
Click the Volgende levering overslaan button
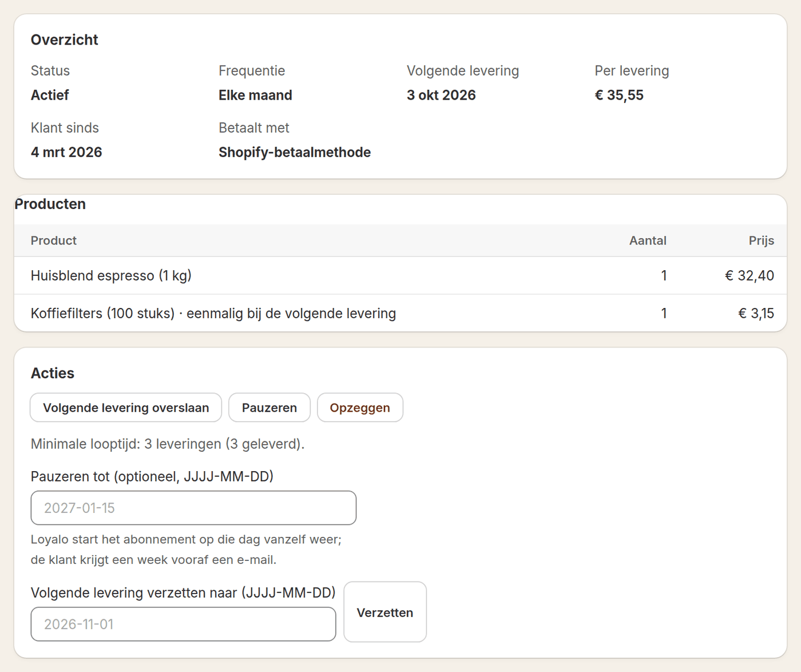[126, 408]
